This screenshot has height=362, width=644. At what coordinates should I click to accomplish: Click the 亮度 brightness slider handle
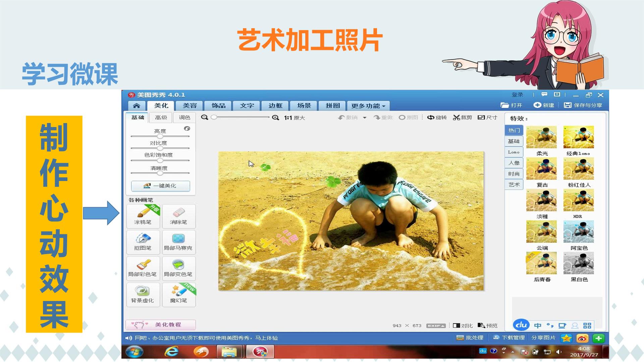[160, 136]
